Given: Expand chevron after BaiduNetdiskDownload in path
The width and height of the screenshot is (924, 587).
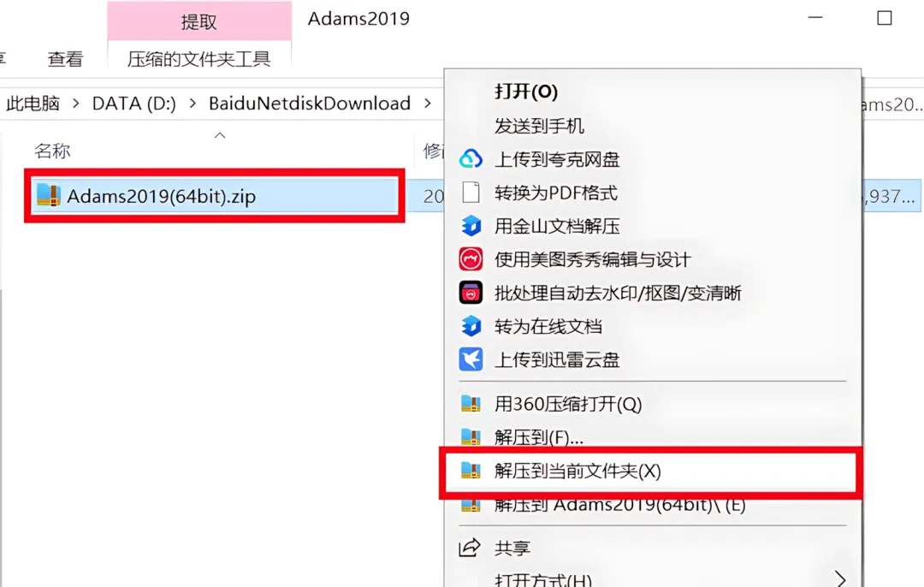Looking at the screenshot, I should (428, 104).
